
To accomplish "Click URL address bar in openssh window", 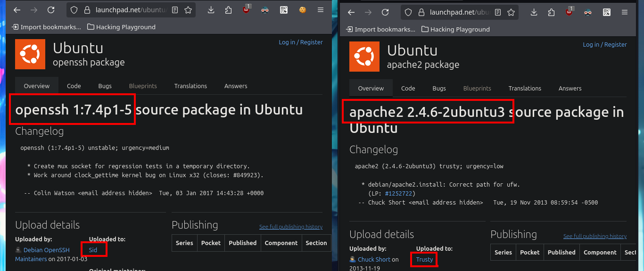I will click(x=131, y=10).
